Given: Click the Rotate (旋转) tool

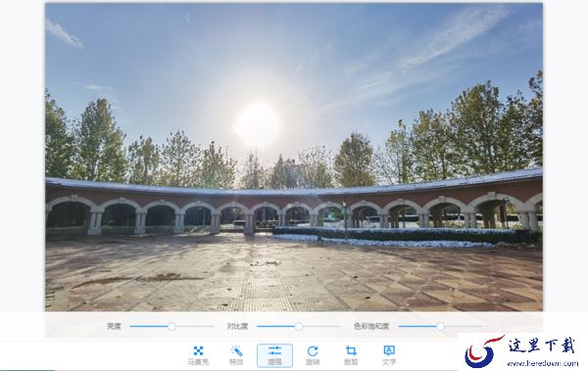Looking at the screenshot, I should (313, 355).
